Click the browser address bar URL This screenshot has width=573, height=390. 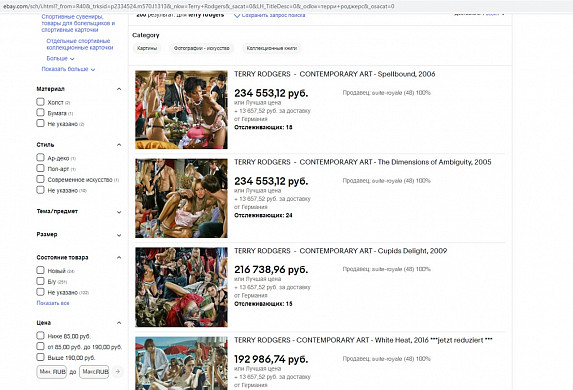pos(198,6)
